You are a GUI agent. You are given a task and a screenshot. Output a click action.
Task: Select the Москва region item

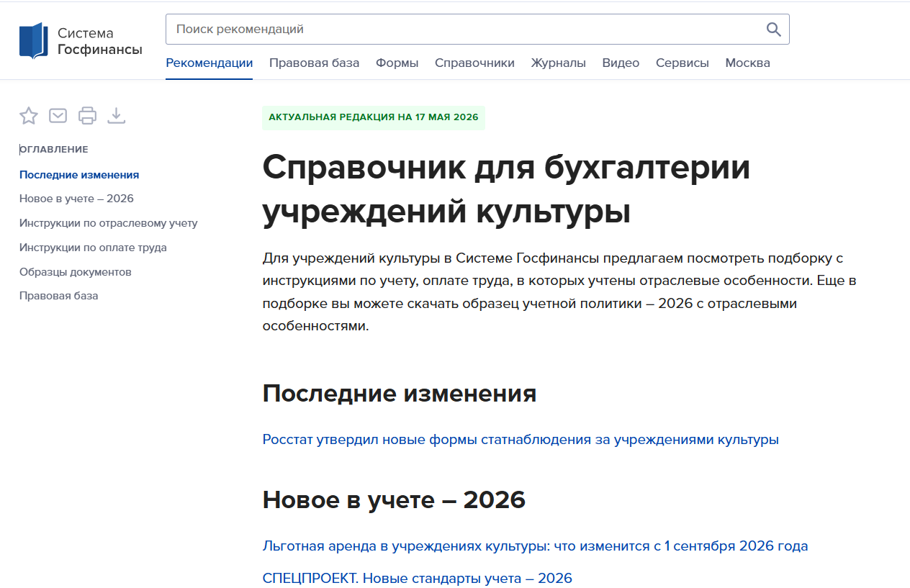(x=748, y=63)
